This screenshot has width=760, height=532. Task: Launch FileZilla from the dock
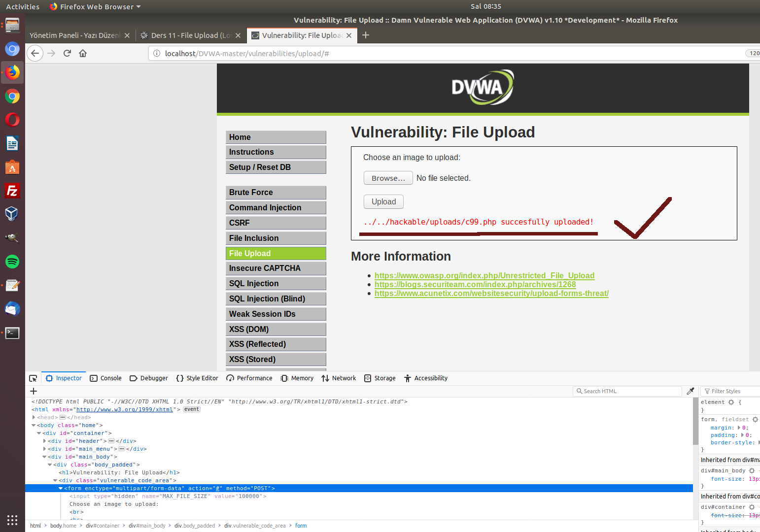[x=12, y=191]
